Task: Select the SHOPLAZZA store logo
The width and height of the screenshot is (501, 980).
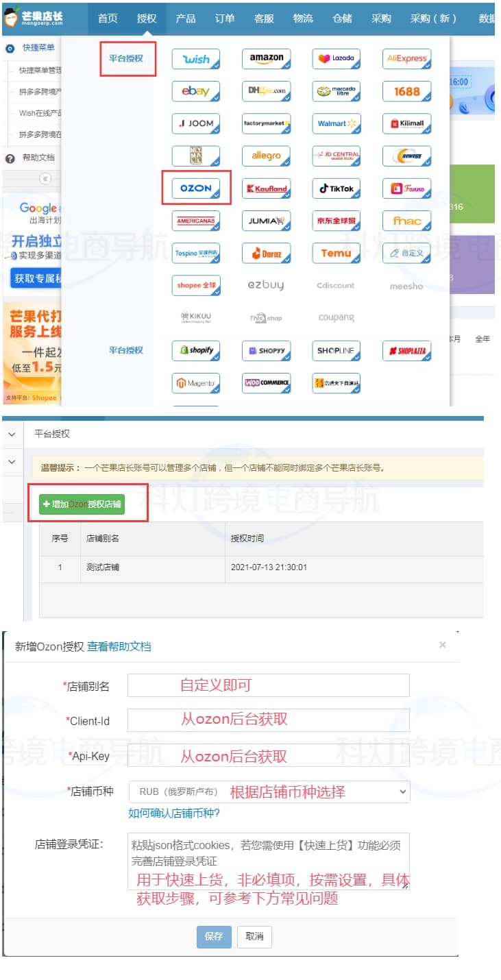Action: pos(407,351)
